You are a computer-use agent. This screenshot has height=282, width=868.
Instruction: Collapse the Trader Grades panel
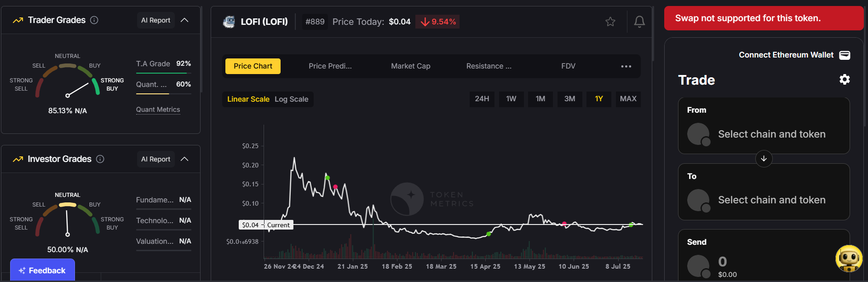(x=184, y=20)
